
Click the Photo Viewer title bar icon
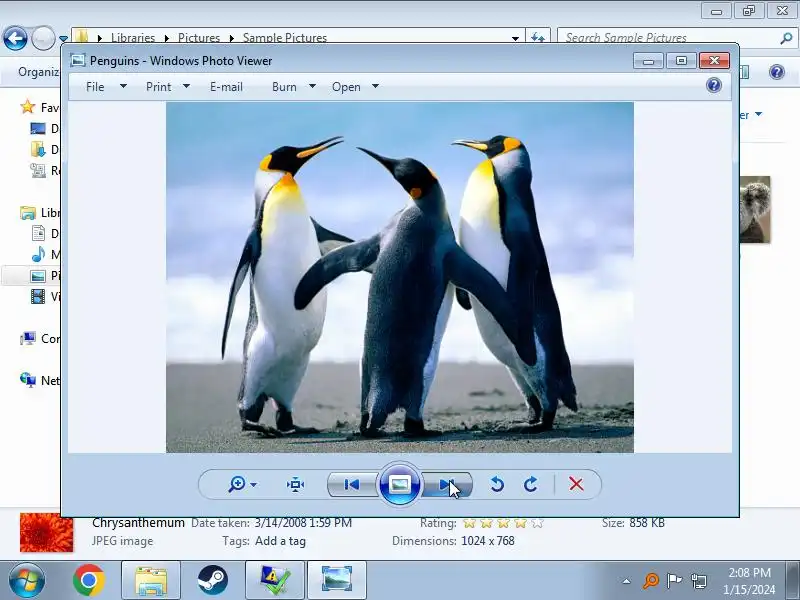click(x=78, y=60)
